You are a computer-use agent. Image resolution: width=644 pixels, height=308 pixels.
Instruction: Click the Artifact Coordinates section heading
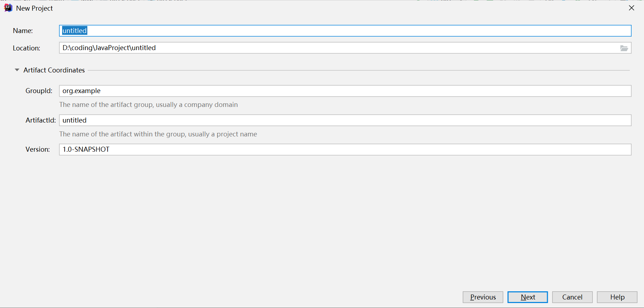coord(54,70)
